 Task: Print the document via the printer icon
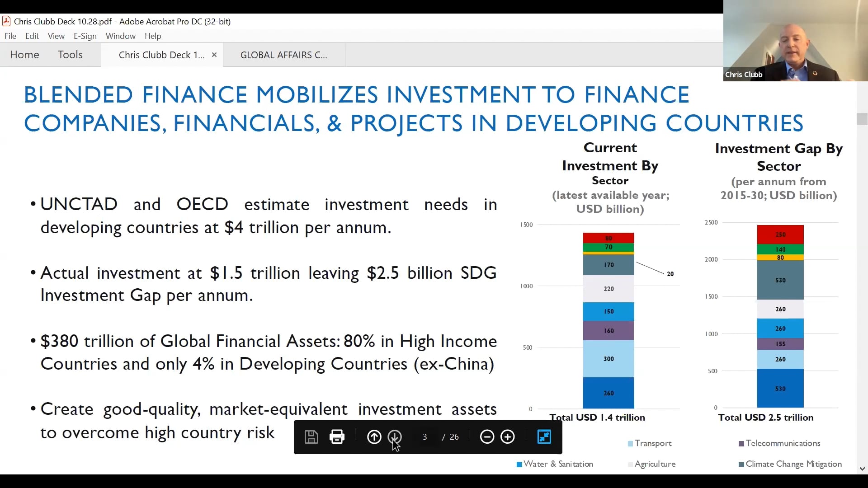point(337,436)
